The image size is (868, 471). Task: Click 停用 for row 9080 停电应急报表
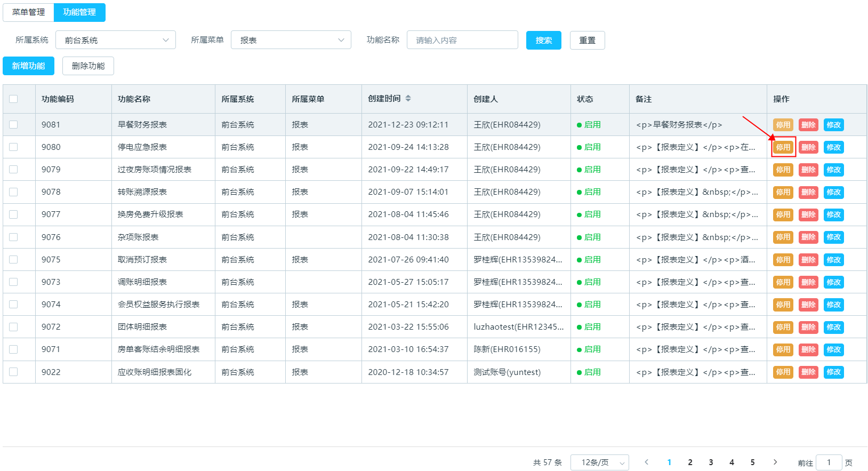(x=783, y=147)
